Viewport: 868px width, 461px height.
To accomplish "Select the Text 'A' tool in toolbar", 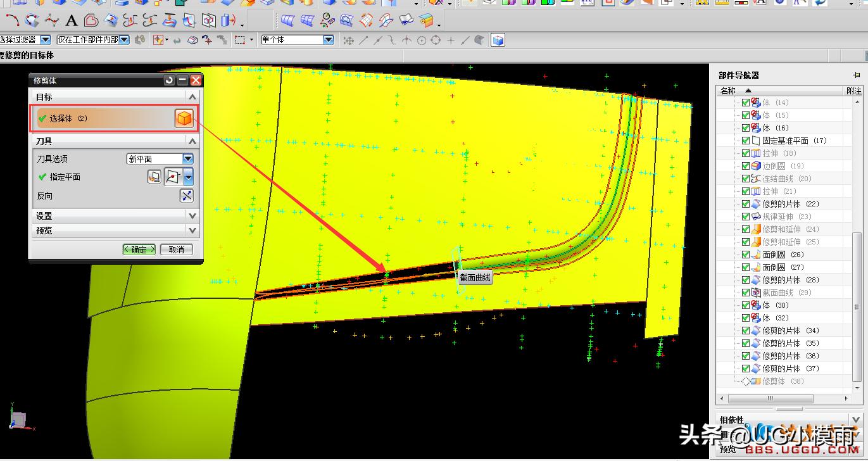I will pyautogui.click(x=72, y=21).
